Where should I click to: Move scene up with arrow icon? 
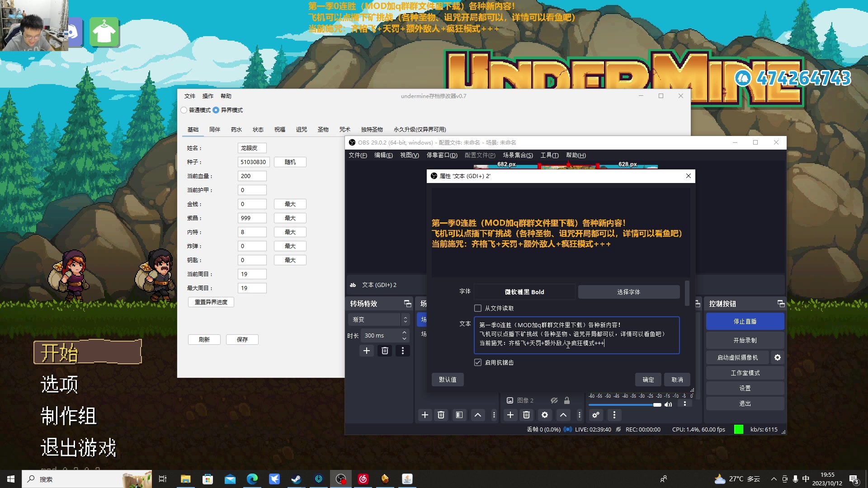478,415
